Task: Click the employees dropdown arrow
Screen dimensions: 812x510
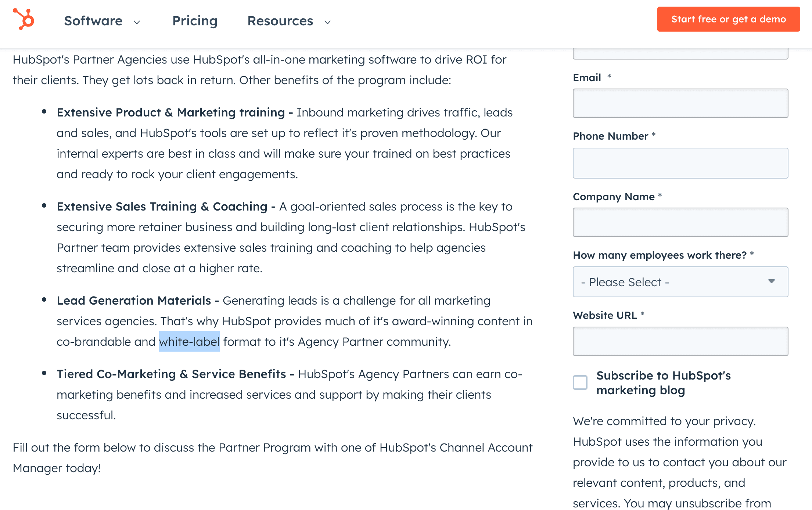Action: (771, 281)
